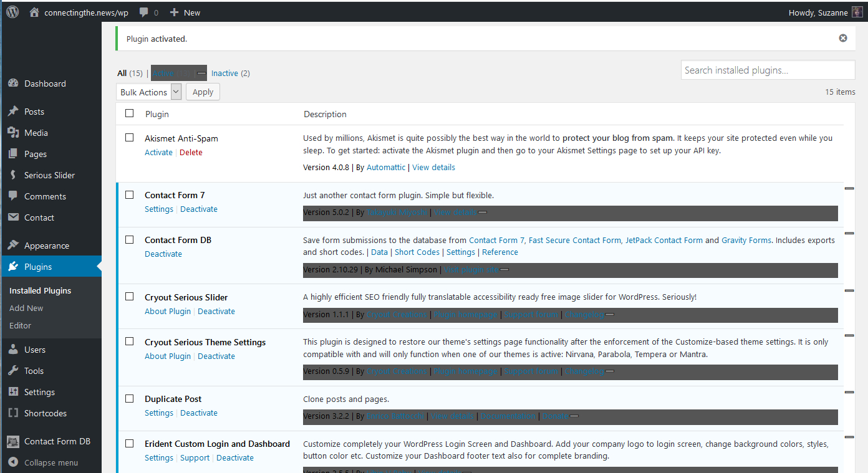Expand the Bulk Actions dropdown
Viewport: 868px width, 473px height.
pyautogui.click(x=148, y=92)
